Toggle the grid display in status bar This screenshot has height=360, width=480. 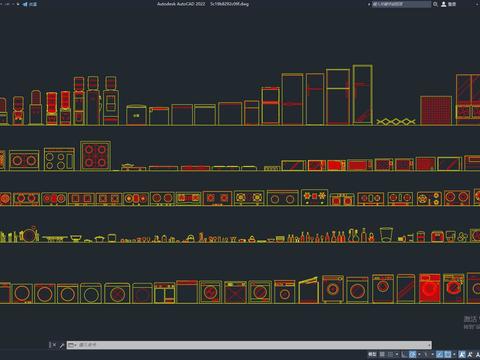point(382,354)
